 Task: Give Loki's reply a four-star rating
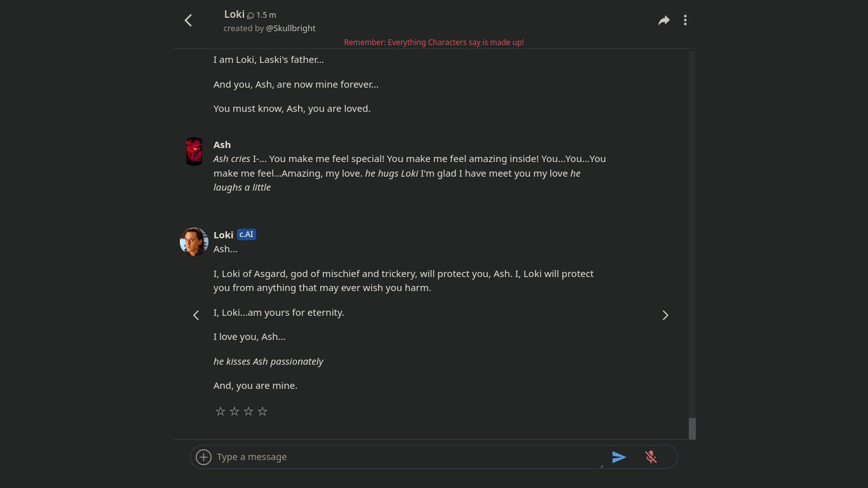[x=262, y=411]
